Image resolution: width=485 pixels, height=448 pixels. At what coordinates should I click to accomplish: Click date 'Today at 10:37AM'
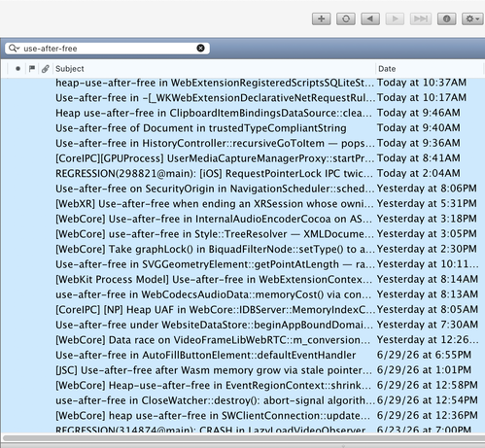[x=422, y=83]
